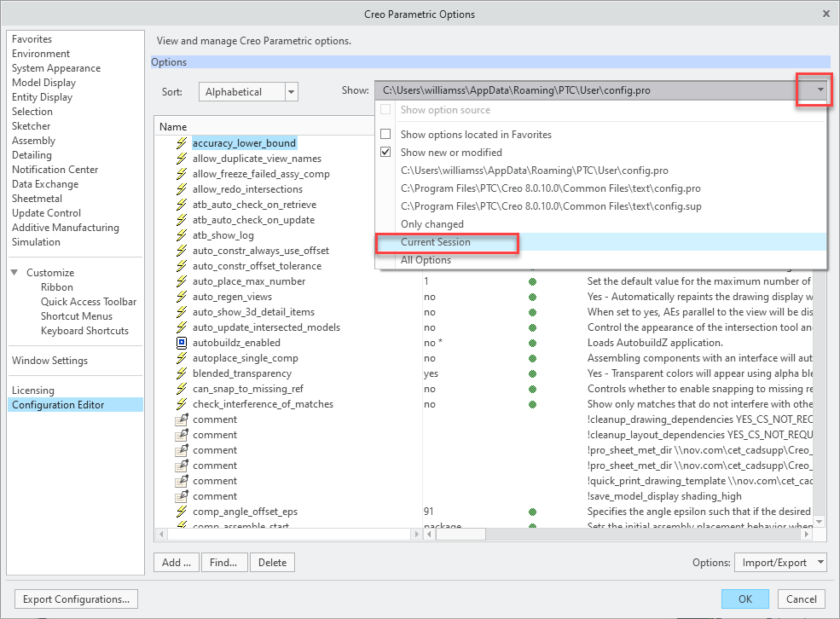Click lightning icon beside check_interference_of_matches
Screen dimensions: 840x619
coord(181,404)
